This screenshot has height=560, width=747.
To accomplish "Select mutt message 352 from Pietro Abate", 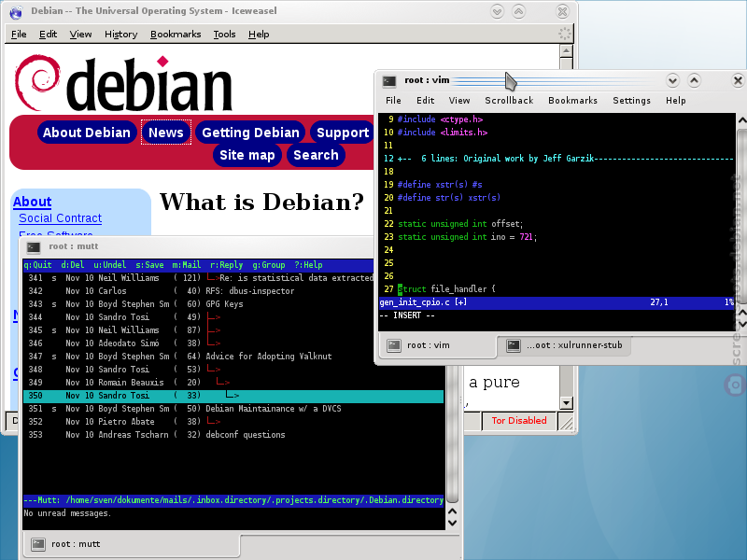I will tap(233, 422).
